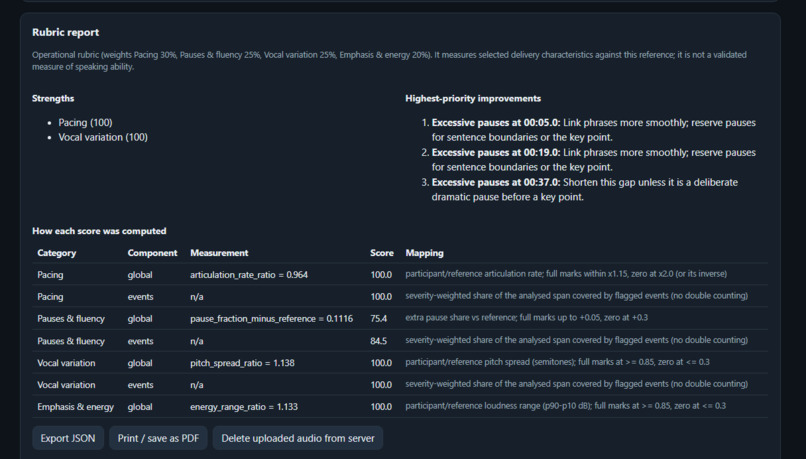Click the Excessive pauses at 00:05.0 item
This screenshot has height=459, width=806.
pos(594,130)
